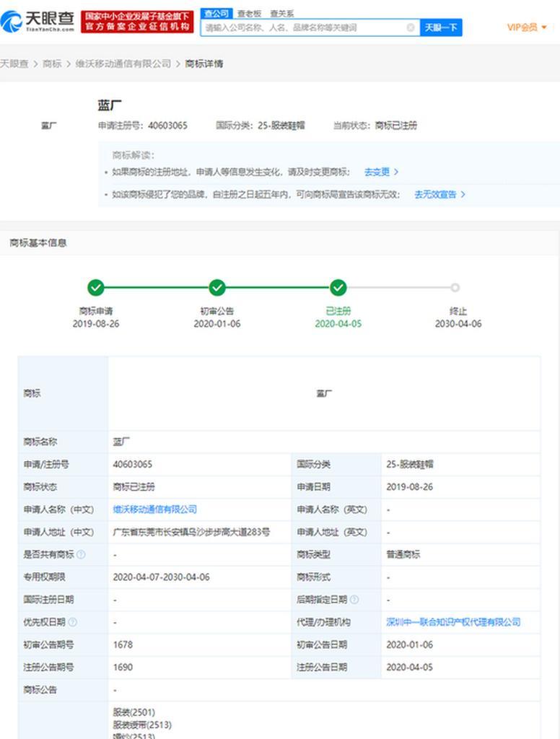Screen dimensions: 560x739
Task: Click the 天眼一下 search button
Action: coord(441,27)
